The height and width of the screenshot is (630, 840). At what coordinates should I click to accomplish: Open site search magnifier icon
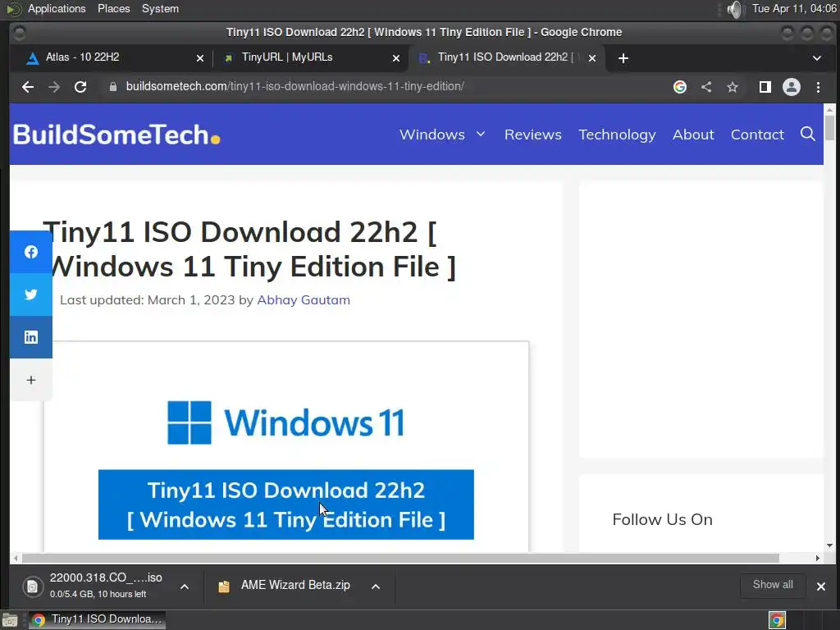pos(808,134)
